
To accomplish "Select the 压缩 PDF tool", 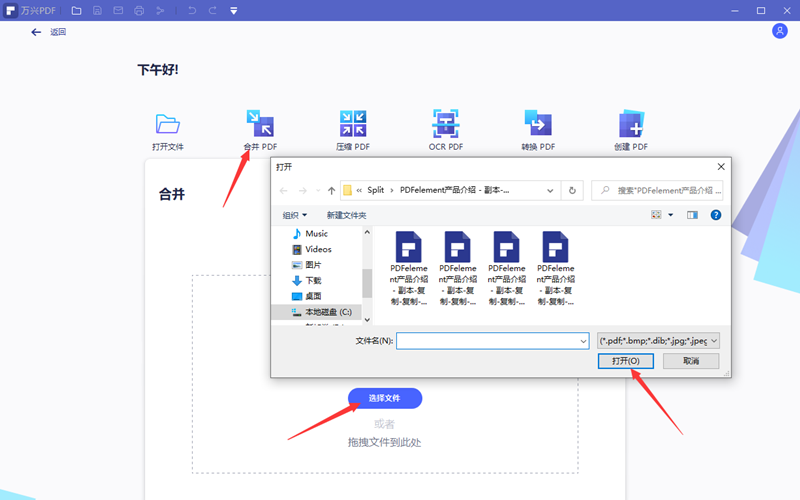I will tap(353, 131).
